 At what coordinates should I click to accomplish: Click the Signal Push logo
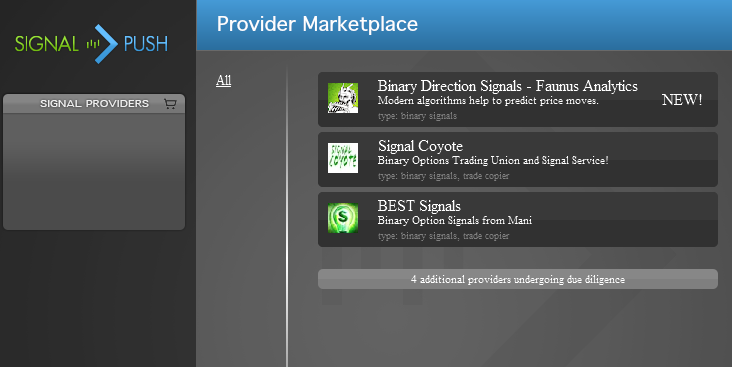click(91, 44)
